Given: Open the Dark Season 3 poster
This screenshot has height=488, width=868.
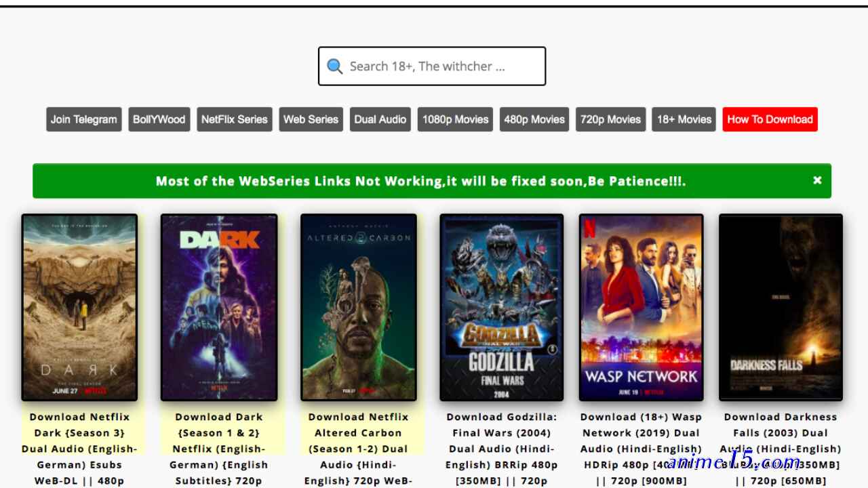Looking at the screenshot, I should [79, 308].
